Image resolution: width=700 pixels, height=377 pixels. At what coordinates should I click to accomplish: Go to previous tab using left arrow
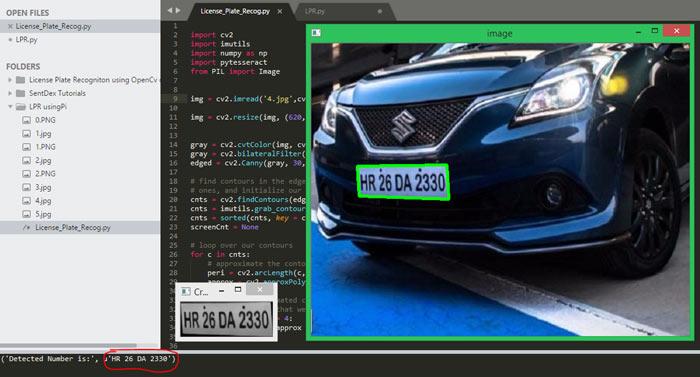click(170, 10)
